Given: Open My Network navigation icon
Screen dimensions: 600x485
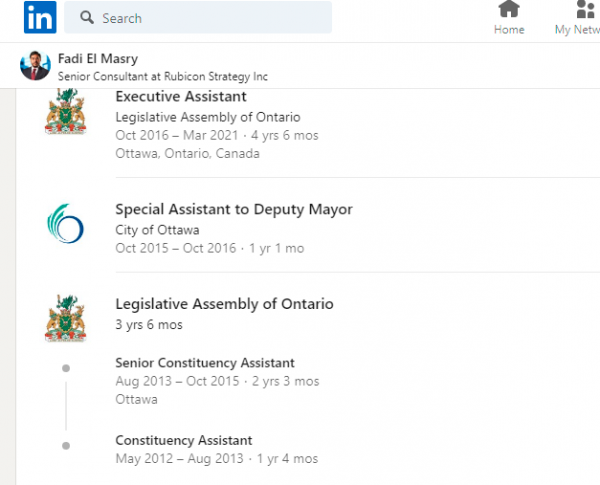Looking at the screenshot, I should pos(585,9).
